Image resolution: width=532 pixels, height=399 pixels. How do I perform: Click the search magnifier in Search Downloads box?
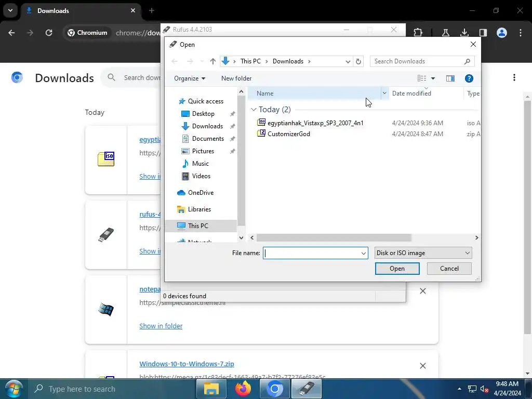[467, 61]
